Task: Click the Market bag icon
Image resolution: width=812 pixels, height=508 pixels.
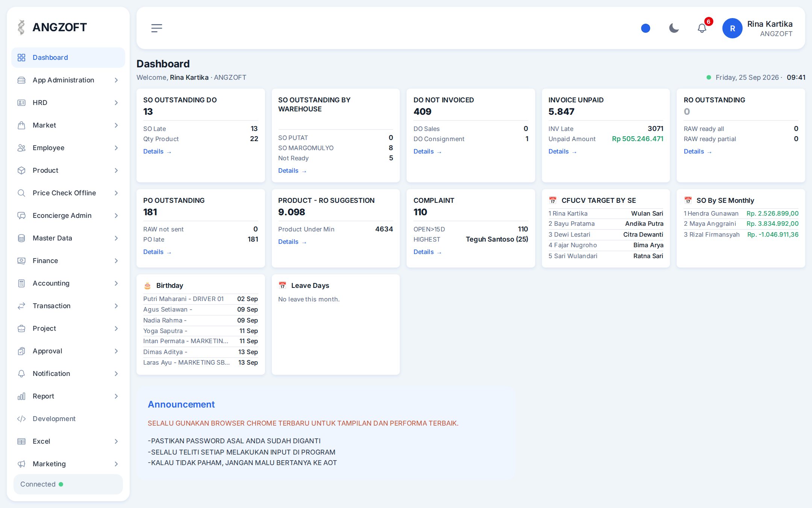Action: tap(21, 125)
